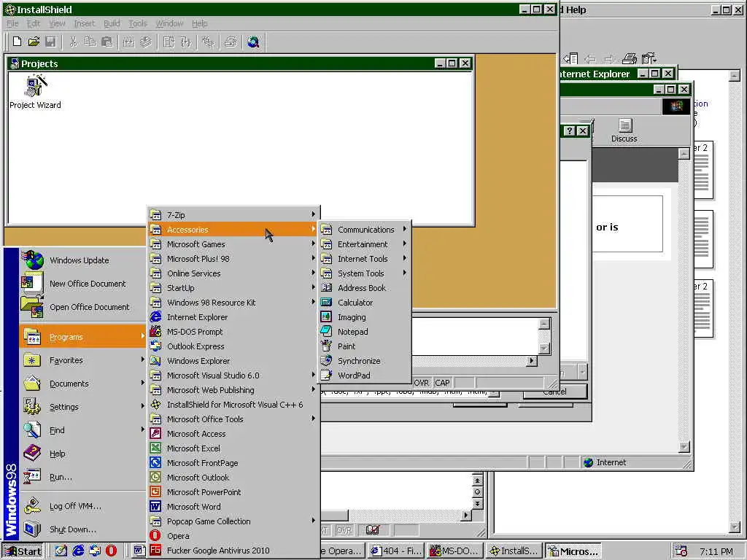The width and height of the screenshot is (747, 560).
Task: Choose Synchronize in Accessories menu
Action: (x=365, y=361)
